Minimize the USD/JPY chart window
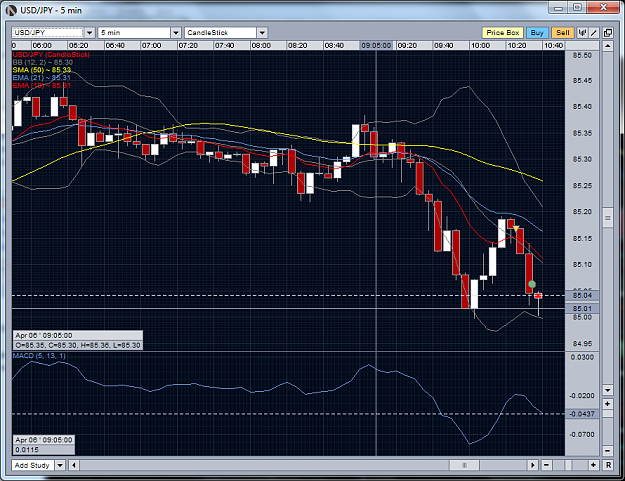Screen dimensions: 625x481 click(558, 8)
